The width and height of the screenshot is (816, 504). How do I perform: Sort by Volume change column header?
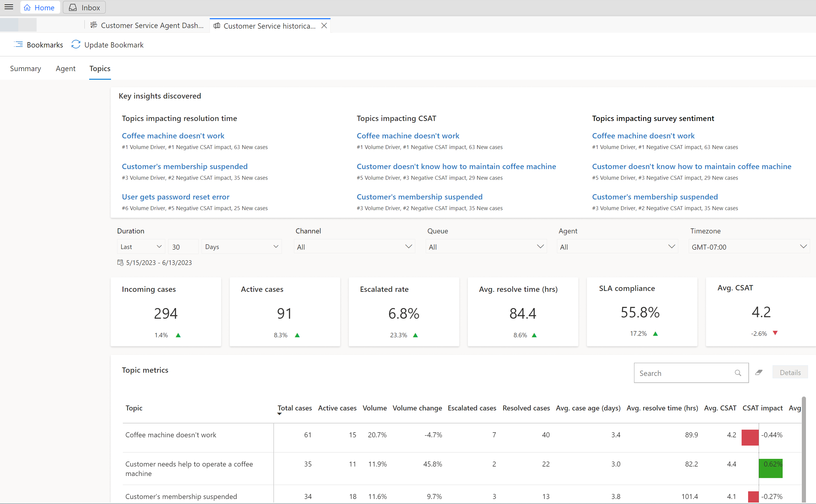coord(417,408)
